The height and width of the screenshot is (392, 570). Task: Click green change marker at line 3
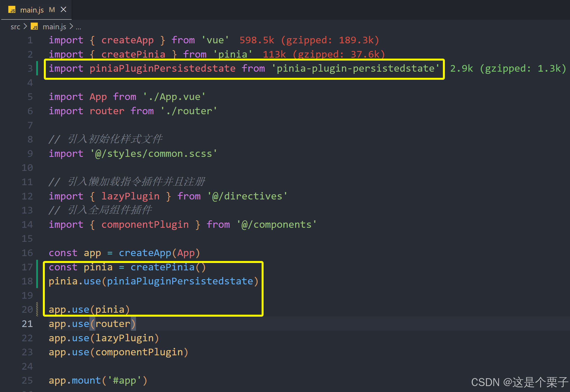point(37,68)
